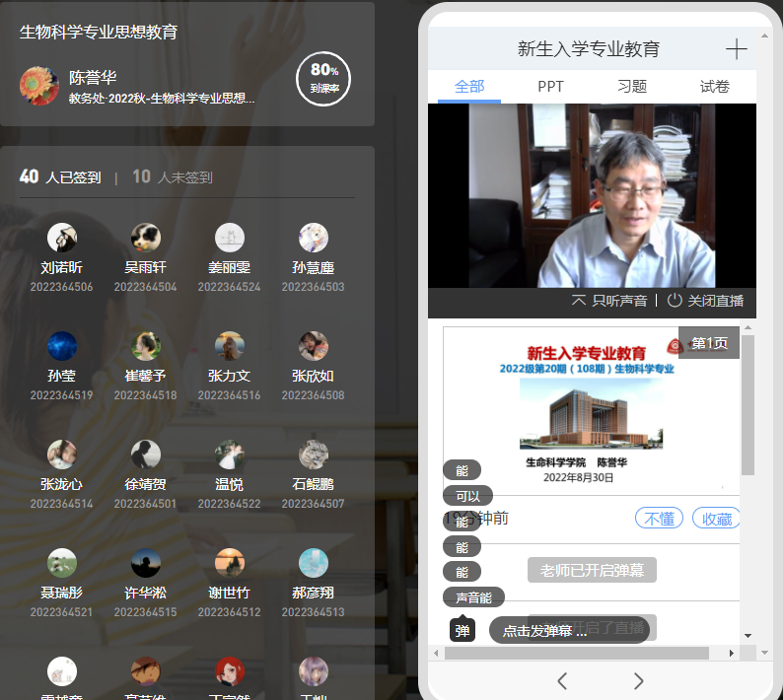This screenshot has height=700, width=783.
Task: Click the plus icon beside 新生入学专业教育
Action: [736, 49]
